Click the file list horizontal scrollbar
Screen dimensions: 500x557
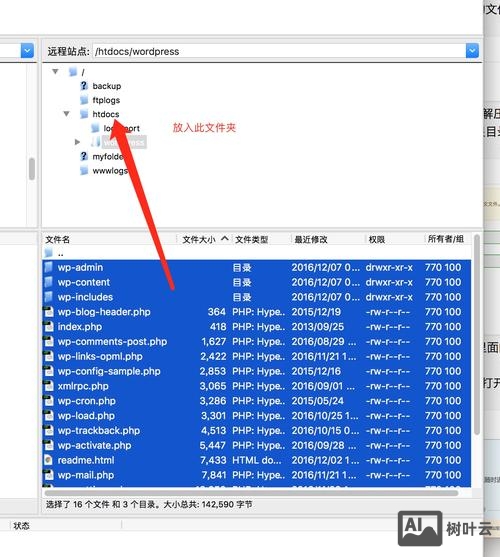pos(251,493)
